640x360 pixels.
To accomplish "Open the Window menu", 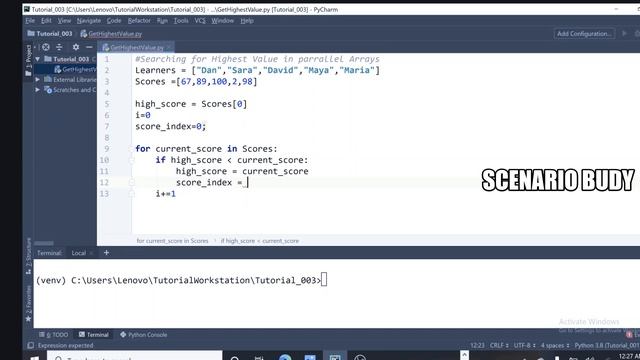I will (222, 20).
